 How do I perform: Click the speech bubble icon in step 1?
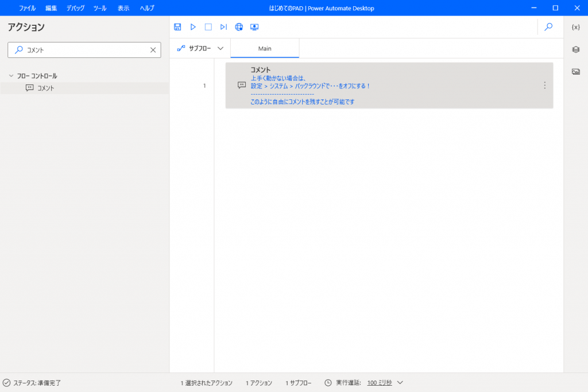tap(242, 86)
